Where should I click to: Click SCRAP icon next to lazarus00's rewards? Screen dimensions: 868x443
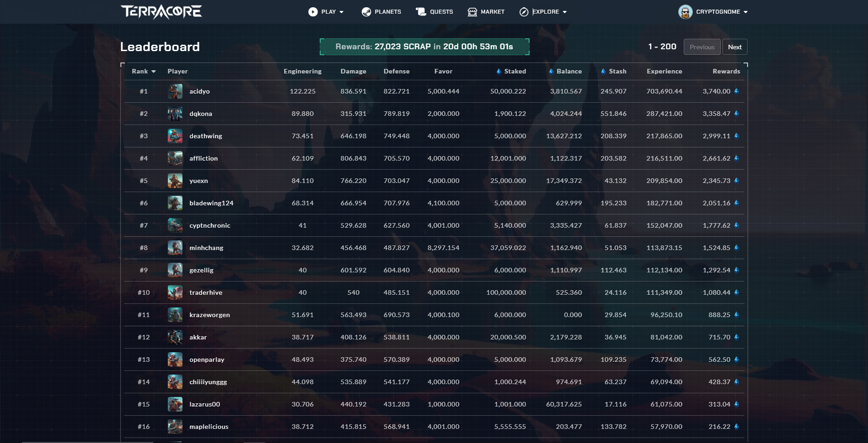[x=737, y=404]
